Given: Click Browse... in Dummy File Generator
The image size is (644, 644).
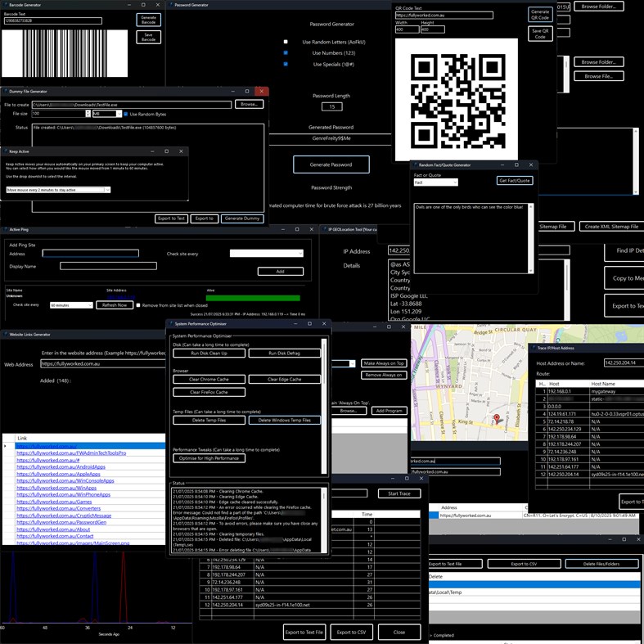Looking at the screenshot, I should [x=250, y=104].
